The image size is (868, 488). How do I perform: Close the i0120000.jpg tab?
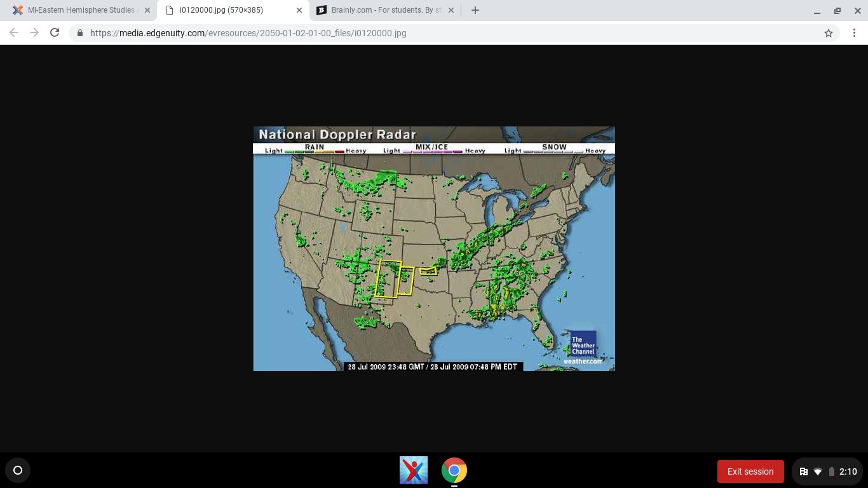tap(299, 10)
